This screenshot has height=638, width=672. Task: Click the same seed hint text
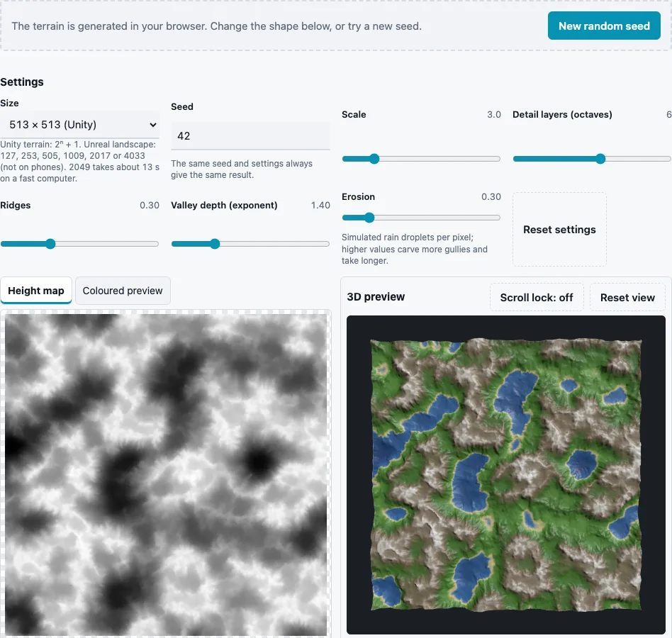[242, 169]
